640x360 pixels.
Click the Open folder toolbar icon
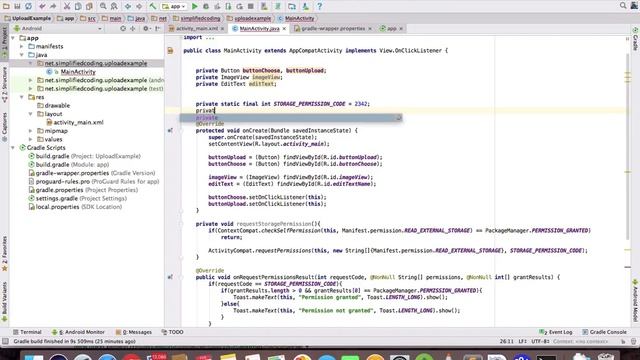pos(6,6)
